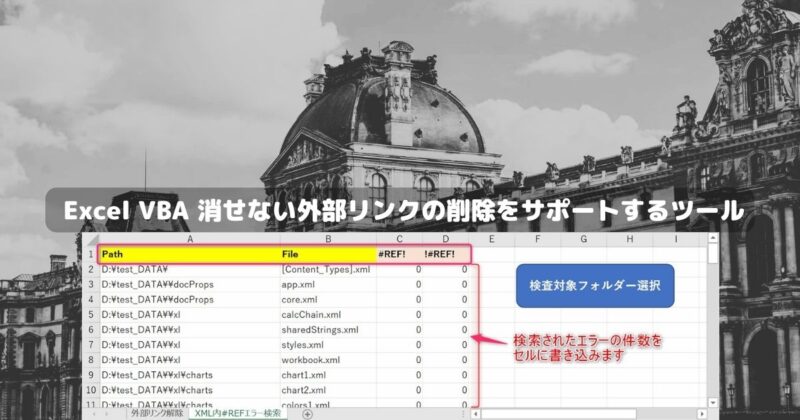The image size is (800, 420).
Task: Click the #REF! header cell in column C
Action: [x=399, y=254]
